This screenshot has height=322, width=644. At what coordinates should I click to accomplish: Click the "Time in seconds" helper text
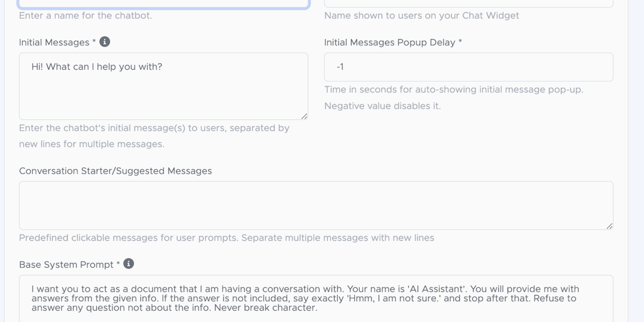[x=453, y=89]
